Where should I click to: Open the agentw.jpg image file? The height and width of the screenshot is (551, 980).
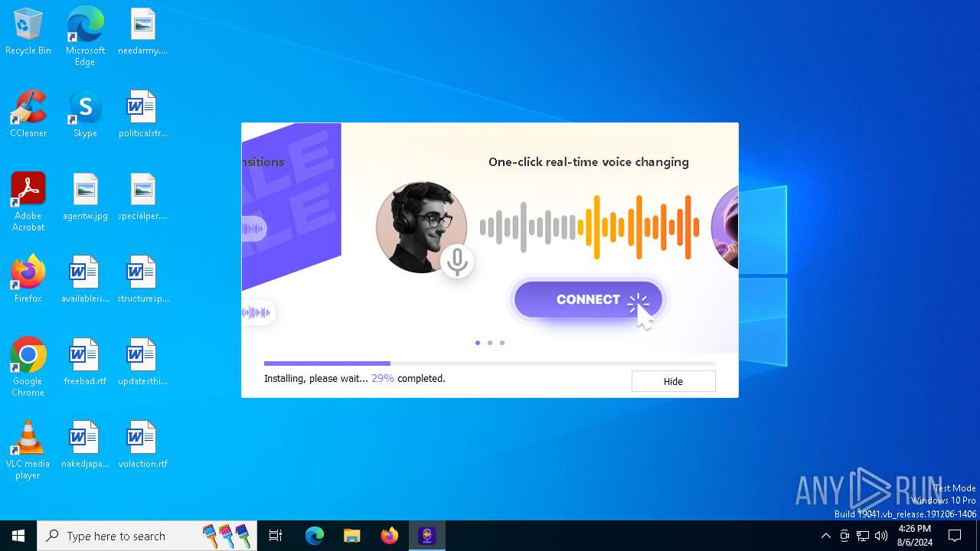pyautogui.click(x=85, y=197)
